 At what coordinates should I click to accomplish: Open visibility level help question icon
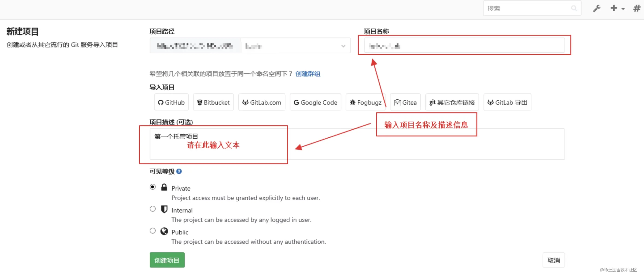(x=179, y=171)
